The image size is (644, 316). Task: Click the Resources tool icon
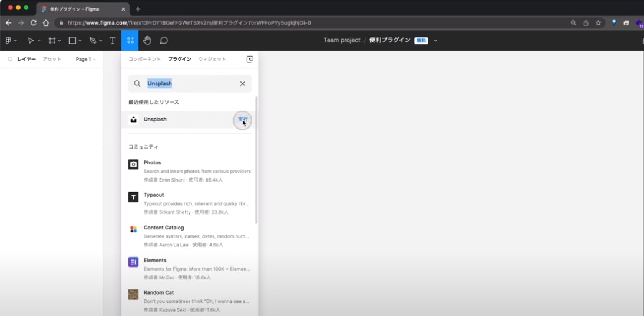[x=130, y=40]
